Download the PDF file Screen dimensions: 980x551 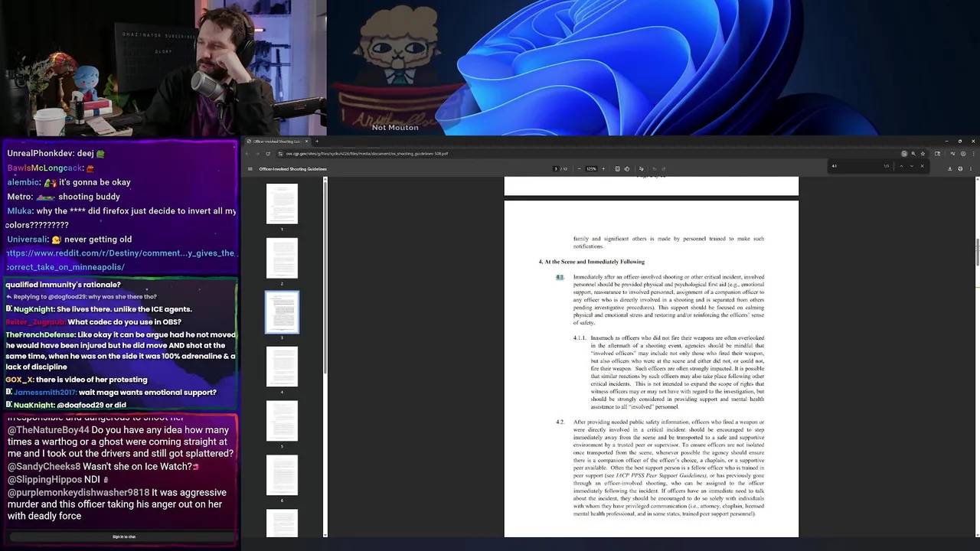click(x=949, y=168)
